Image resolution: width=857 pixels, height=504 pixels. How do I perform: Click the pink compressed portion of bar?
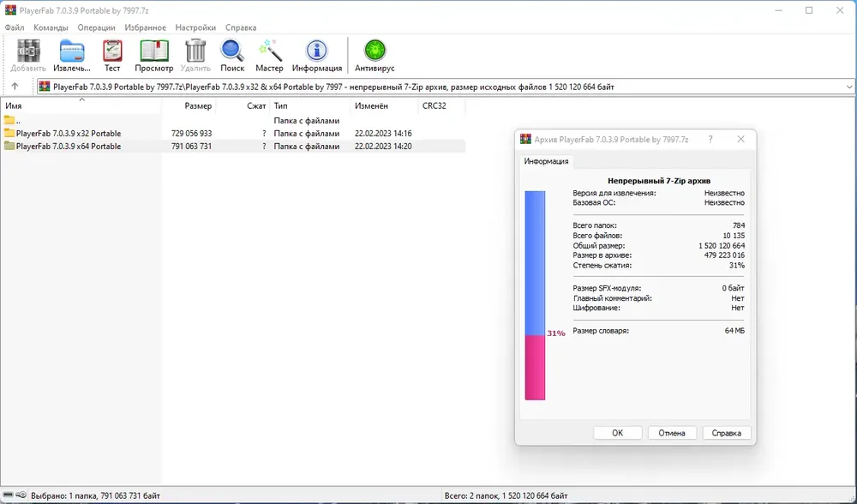coord(535,368)
